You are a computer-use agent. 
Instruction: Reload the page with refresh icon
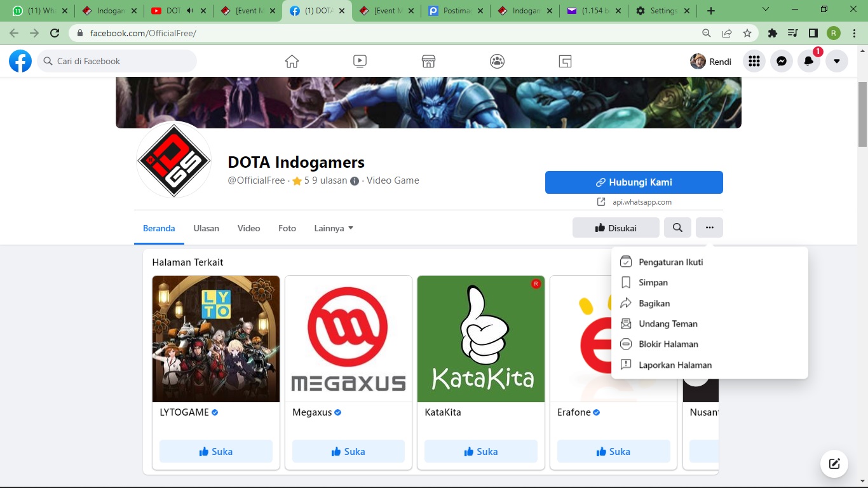pyautogui.click(x=55, y=33)
